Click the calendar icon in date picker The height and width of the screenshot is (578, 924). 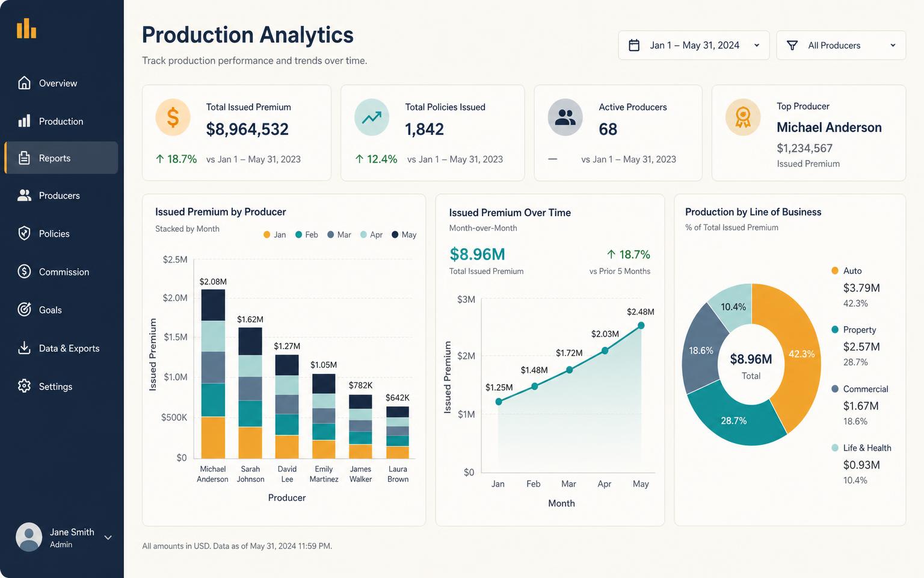[x=634, y=45]
